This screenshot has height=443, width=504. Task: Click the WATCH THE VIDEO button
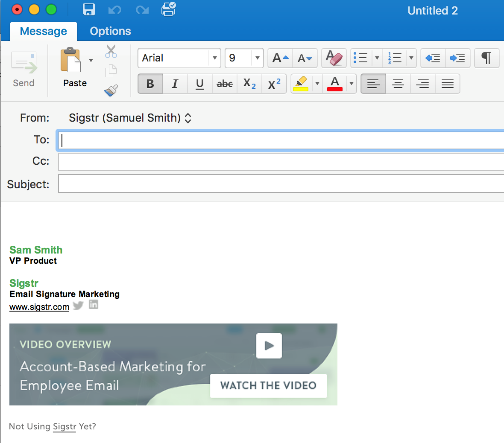pyautogui.click(x=268, y=385)
